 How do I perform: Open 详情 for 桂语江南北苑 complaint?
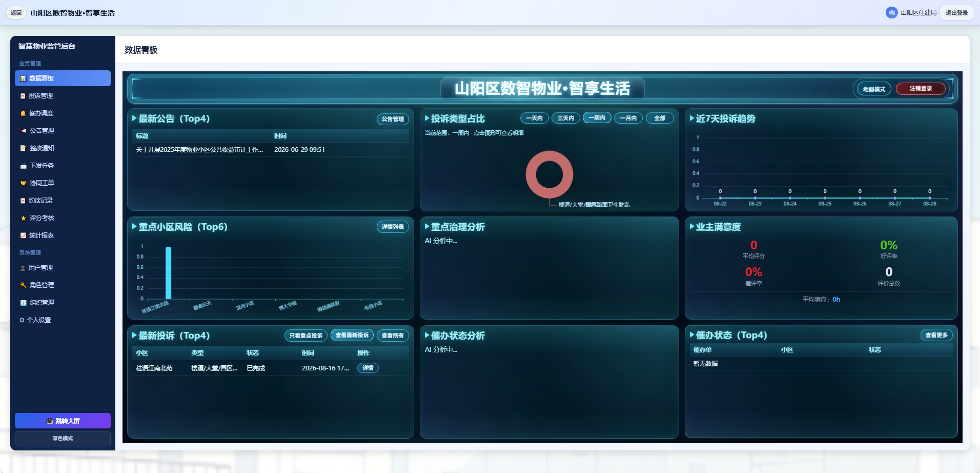tap(368, 368)
